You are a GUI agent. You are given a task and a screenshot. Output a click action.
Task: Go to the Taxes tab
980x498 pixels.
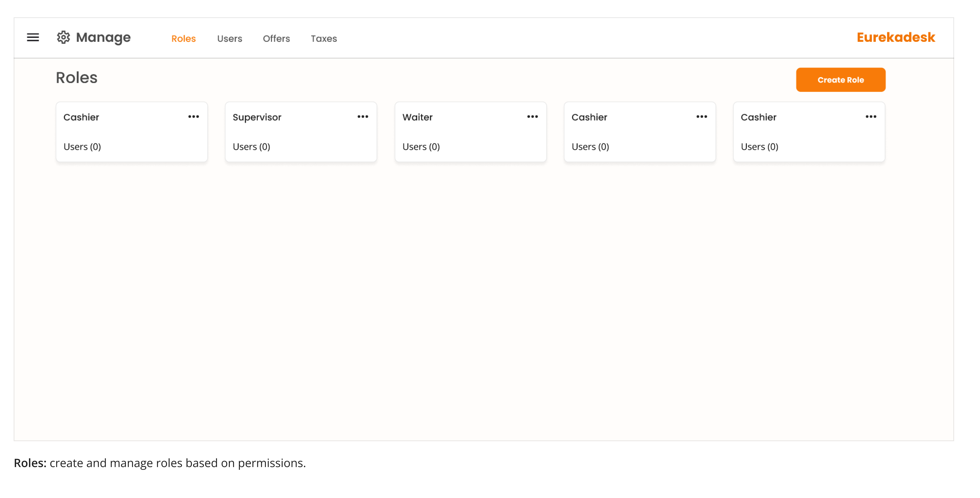(x=324, y=39)
